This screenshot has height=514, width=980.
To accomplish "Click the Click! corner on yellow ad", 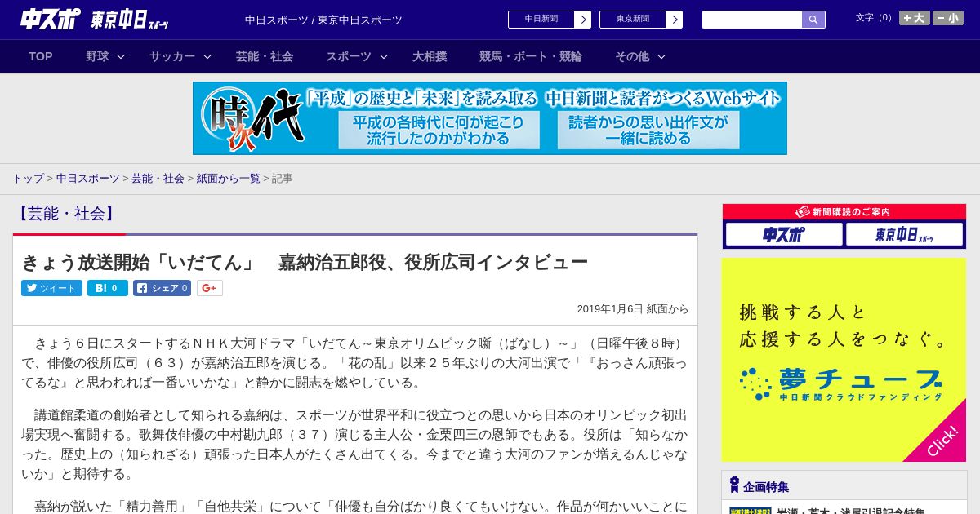I will (x=941, y=441).
